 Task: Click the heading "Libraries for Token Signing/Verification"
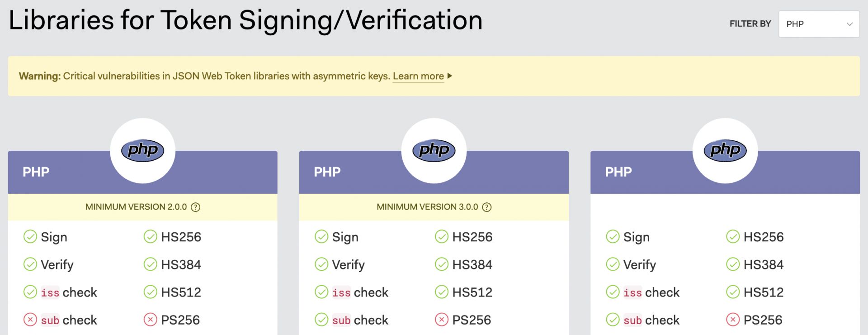245,21
